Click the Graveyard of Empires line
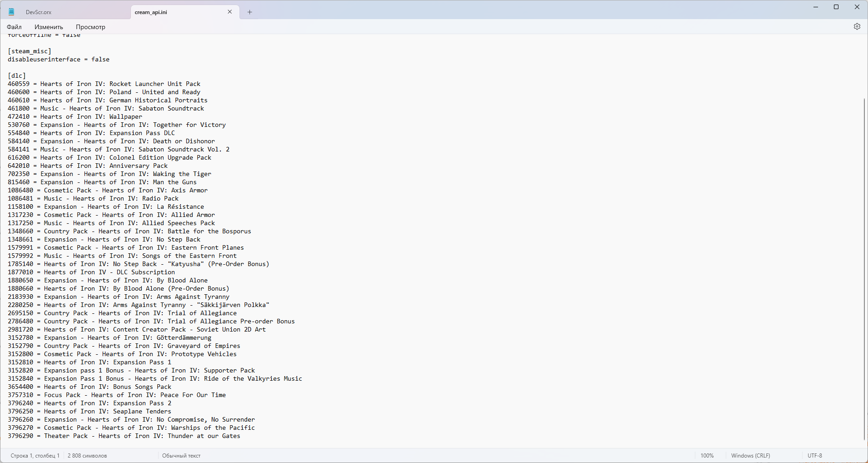Image resolution: width=868 pixels, height=463 pixels. pos(124,346)
